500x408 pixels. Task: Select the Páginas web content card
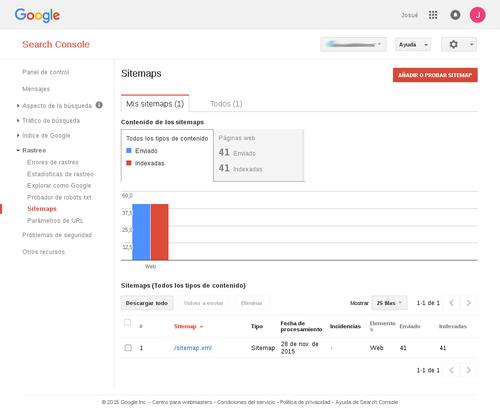[x=259, y=155]
